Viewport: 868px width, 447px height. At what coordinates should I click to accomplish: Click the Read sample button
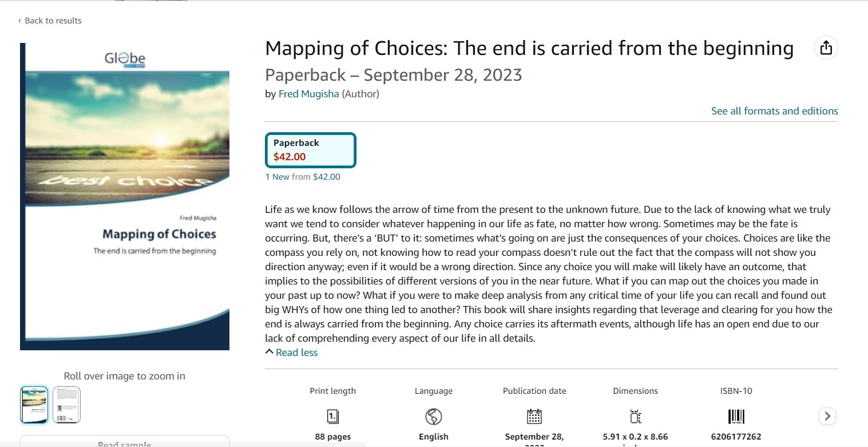pos(125,443)
